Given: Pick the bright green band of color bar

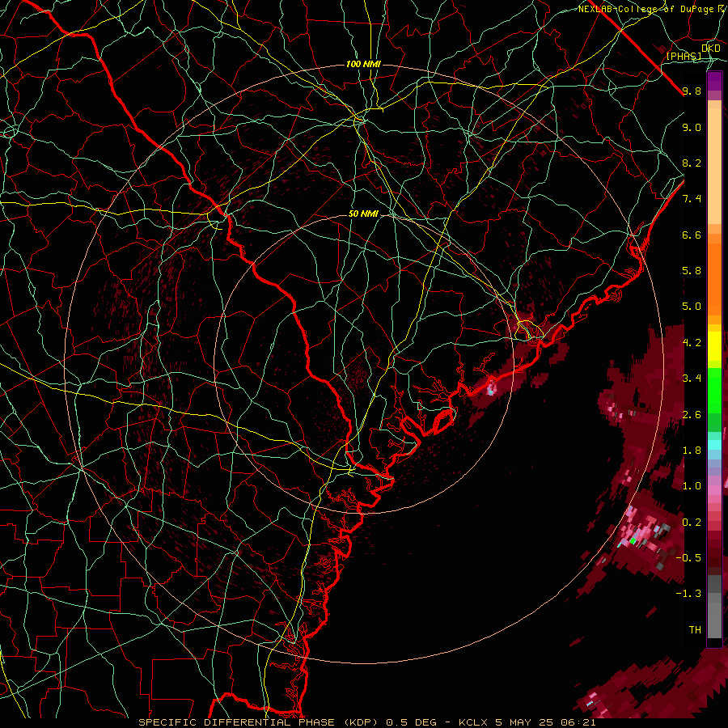Looking at the screenshot, I should point(714,391).
